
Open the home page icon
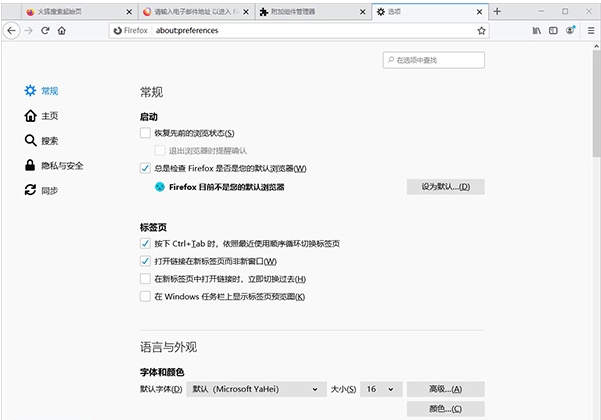click(x=62, y=30)
